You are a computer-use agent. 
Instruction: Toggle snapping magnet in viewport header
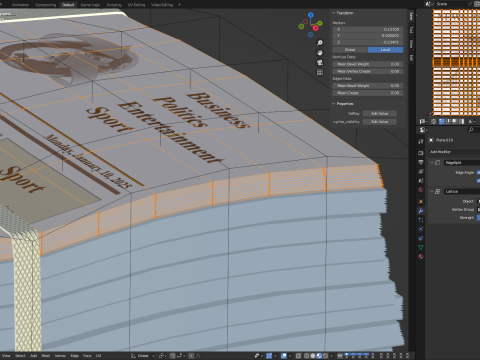pos(173,356)
